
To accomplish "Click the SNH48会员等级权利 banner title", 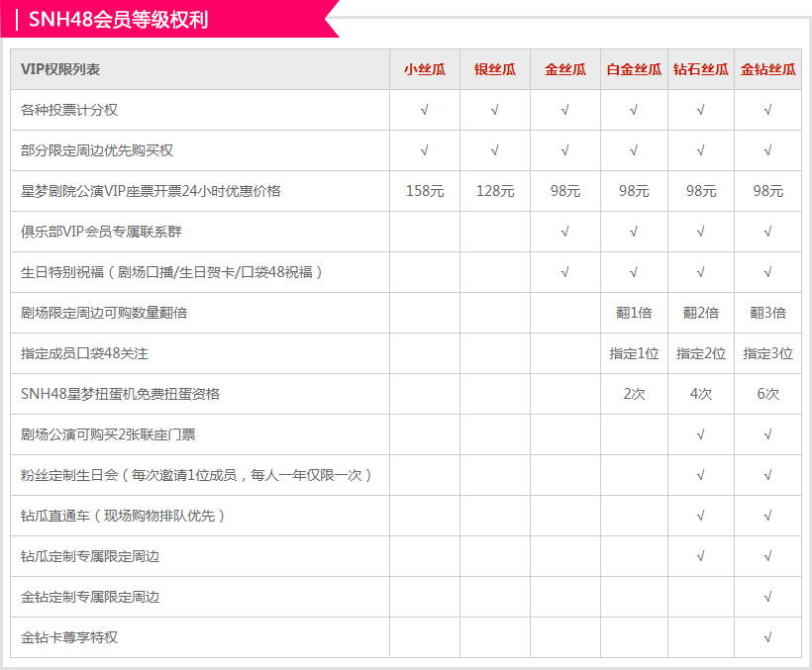I will (118, 20).
